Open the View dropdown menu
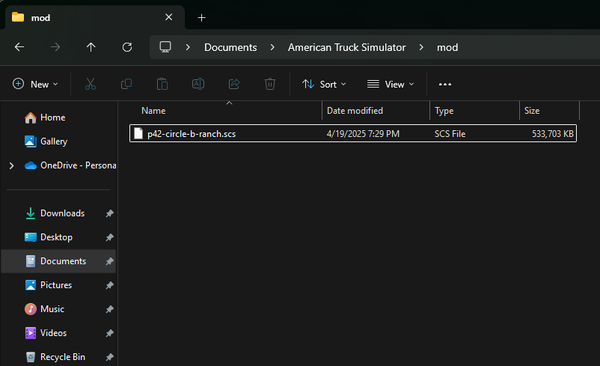This screenshot has height=366, width=600. (390, 84)
